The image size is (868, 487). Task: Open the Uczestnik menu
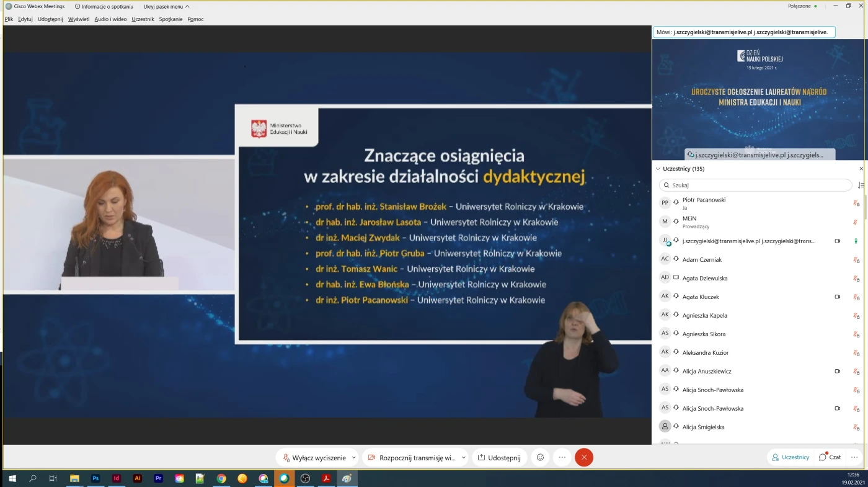tap(143, 19)
